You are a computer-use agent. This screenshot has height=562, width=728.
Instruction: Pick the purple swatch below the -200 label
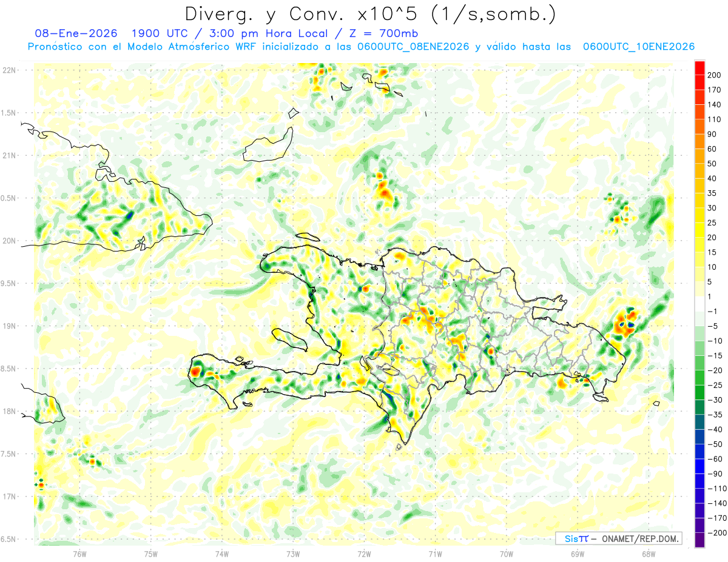point(699,540)
